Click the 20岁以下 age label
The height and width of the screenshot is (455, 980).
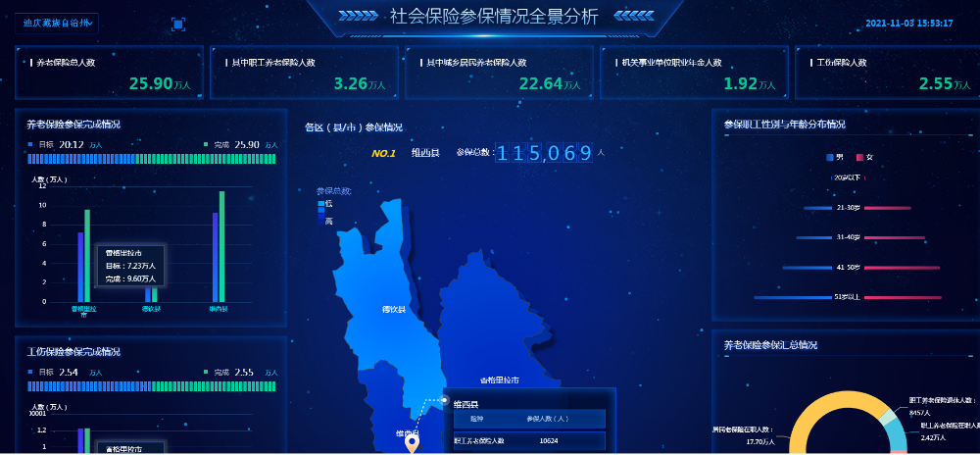pyautogui.click(x=848, y=177)
